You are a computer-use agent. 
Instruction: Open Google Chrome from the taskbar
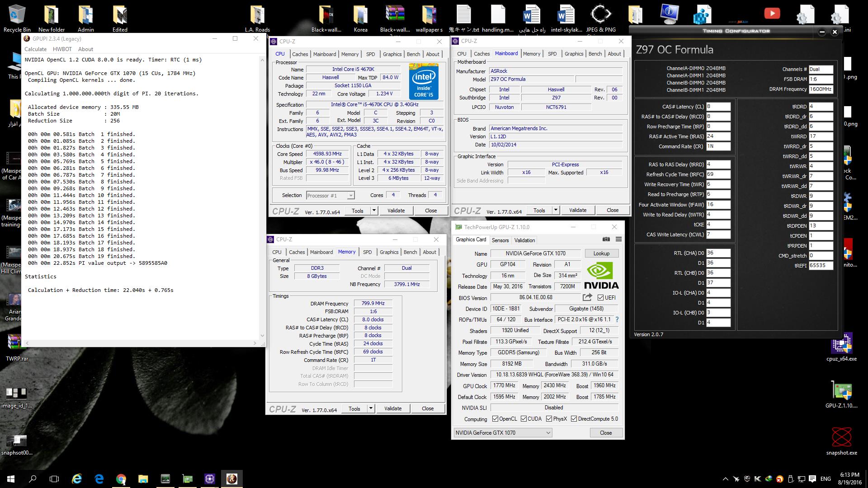pos(121,479)
